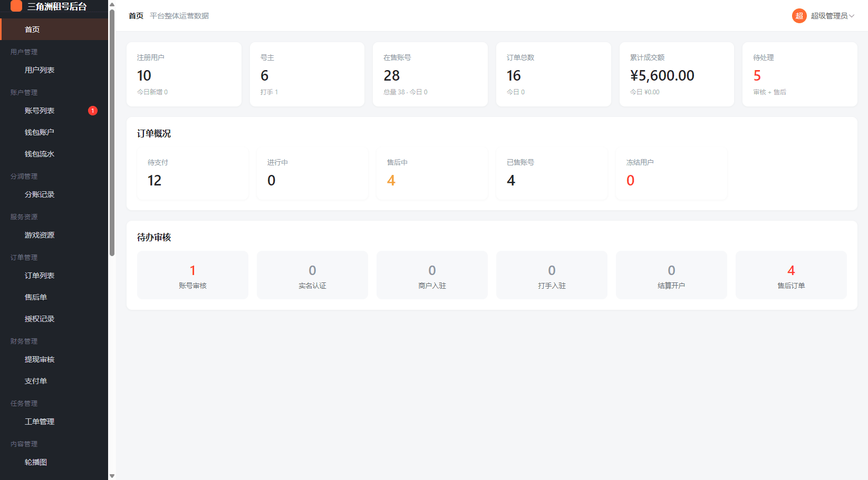Click the sidebar scrollbar up arrow
Screen dimensions: 868x480
112,4
